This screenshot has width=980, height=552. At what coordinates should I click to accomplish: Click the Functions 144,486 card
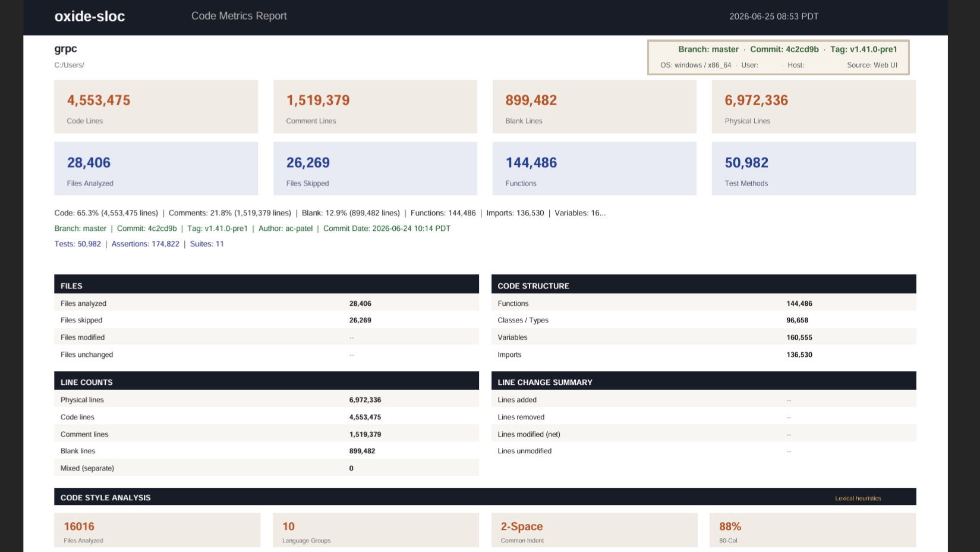594,168
